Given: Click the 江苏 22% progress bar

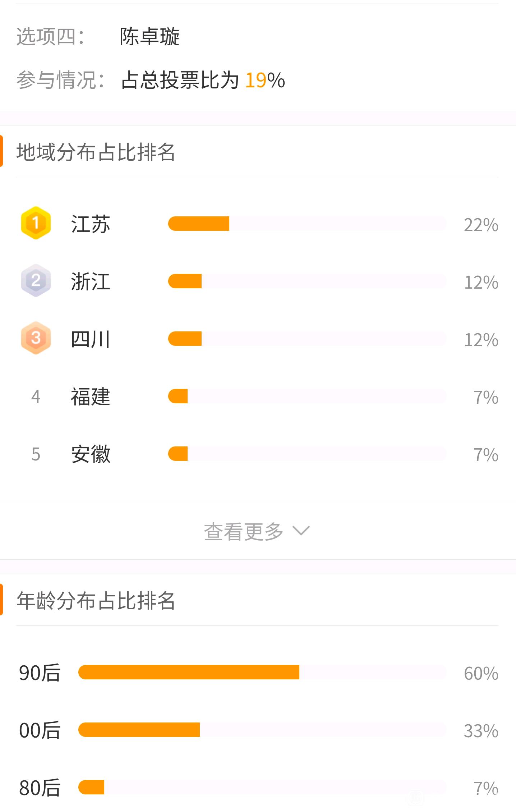Looking at the screenshot, I should click(x=307, y=224).
